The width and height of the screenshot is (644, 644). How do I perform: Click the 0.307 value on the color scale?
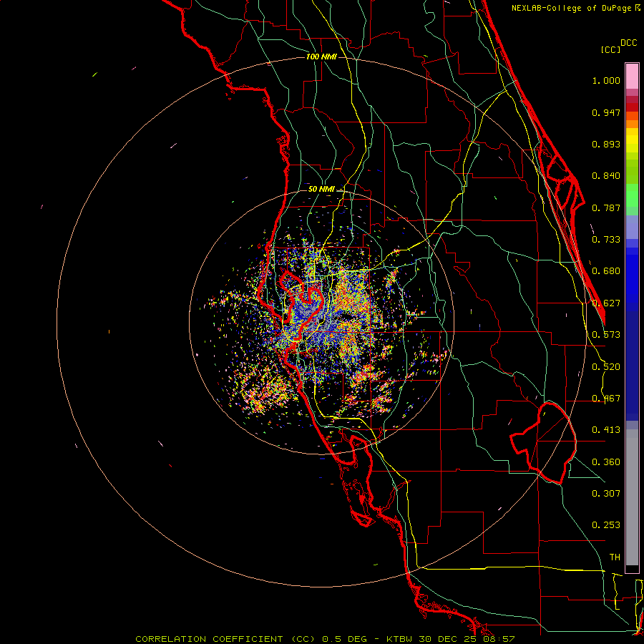pos(606,494)
